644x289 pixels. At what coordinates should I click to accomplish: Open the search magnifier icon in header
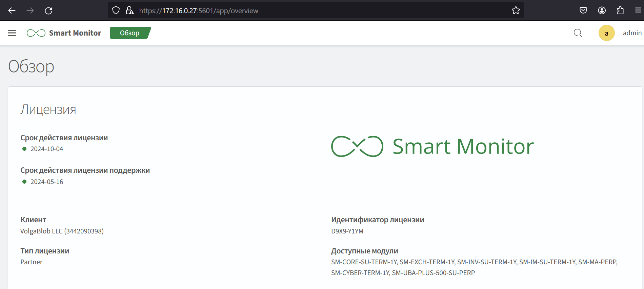tap(578, 33)
